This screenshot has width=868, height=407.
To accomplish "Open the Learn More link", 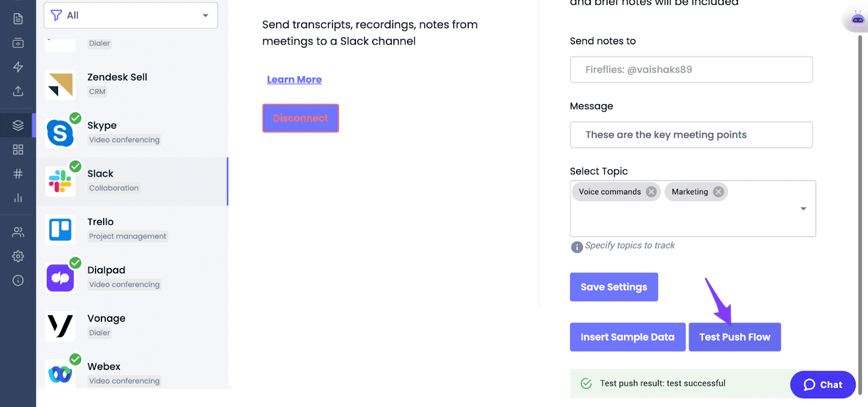I will [294, 79].
